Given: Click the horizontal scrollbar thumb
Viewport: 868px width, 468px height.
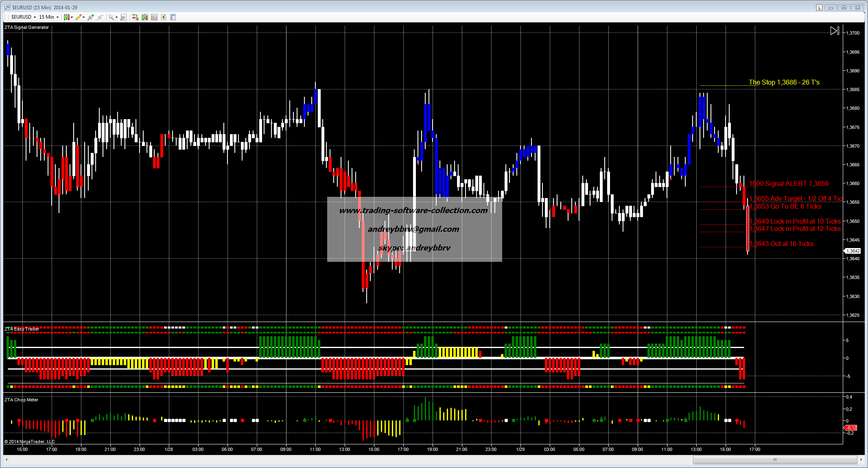Looking at the screenshot, I should [775, 459].
